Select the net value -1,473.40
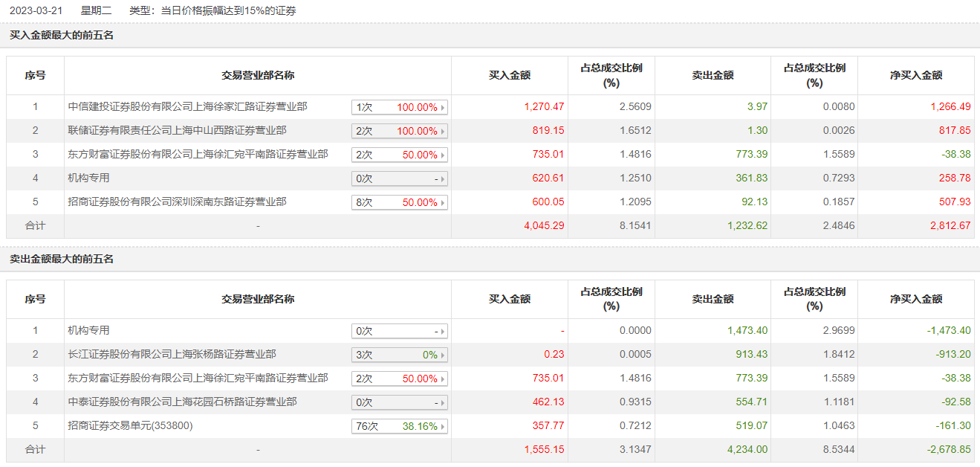980x467 pixels. 949,331
